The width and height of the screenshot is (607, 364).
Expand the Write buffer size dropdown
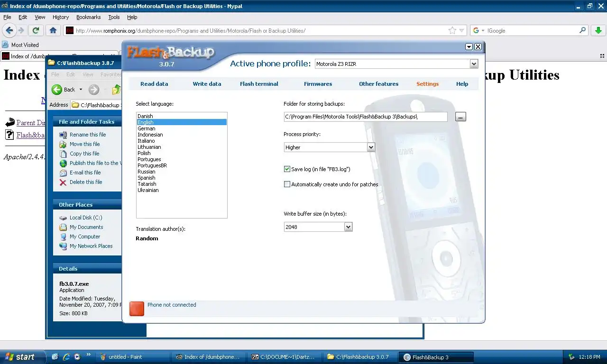click(348, 227)
